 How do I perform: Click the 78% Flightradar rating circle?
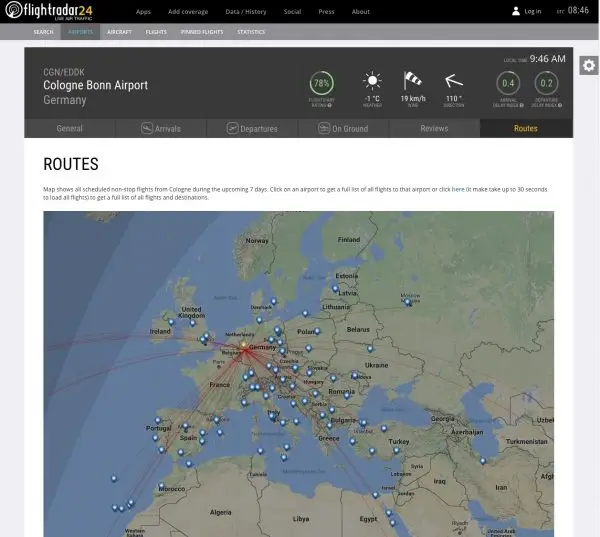(321, 83)
